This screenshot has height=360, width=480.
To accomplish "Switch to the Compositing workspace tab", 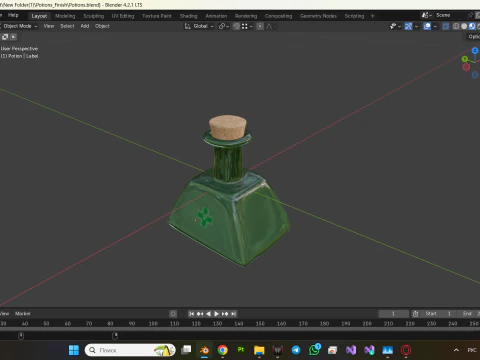I will click(278, 16).
